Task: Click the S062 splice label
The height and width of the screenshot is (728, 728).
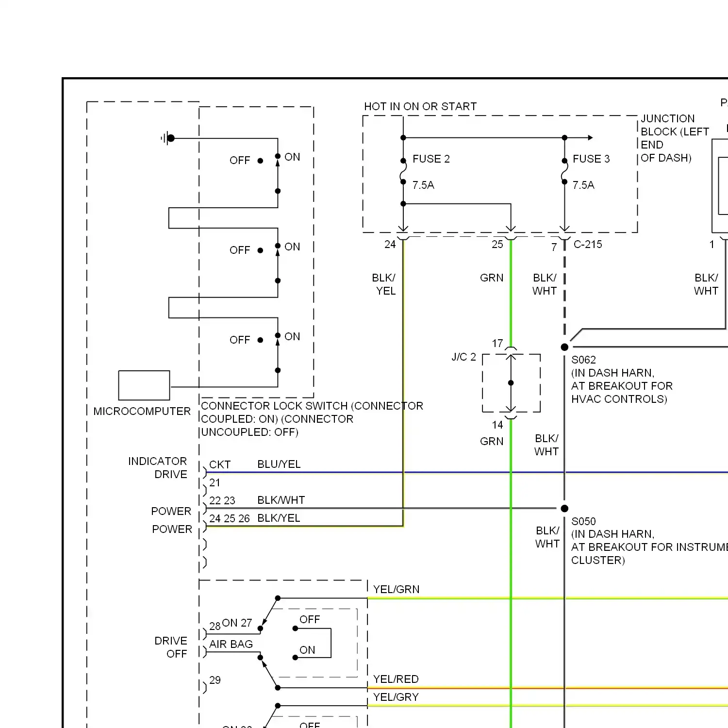Action: (x=583, y=360)
